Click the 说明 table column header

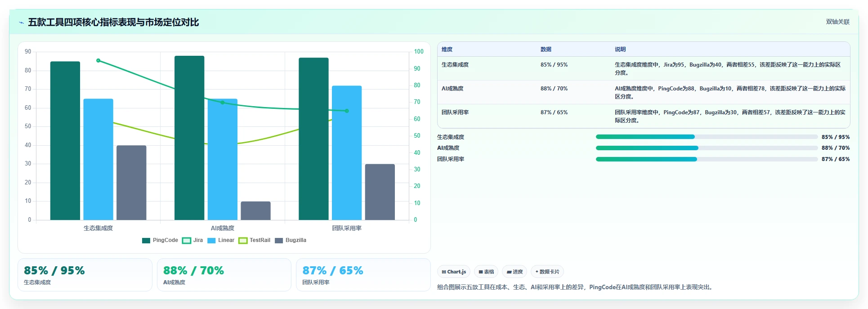point(620,49)
